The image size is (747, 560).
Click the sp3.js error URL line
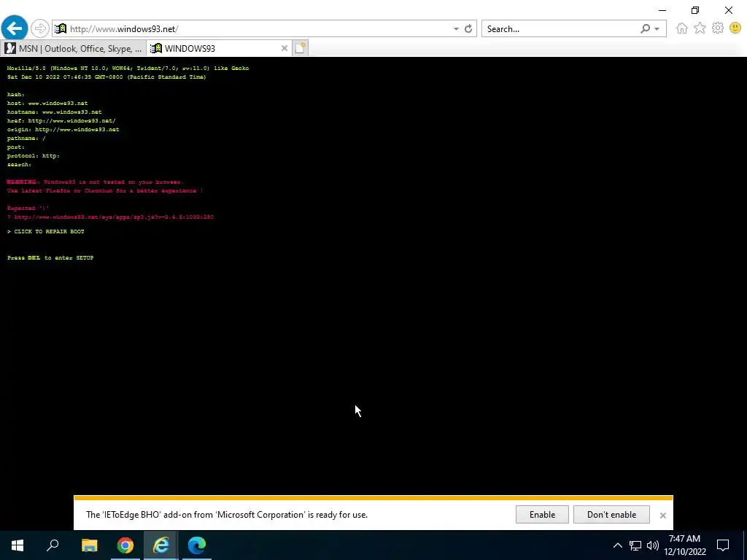coord(110,217)
